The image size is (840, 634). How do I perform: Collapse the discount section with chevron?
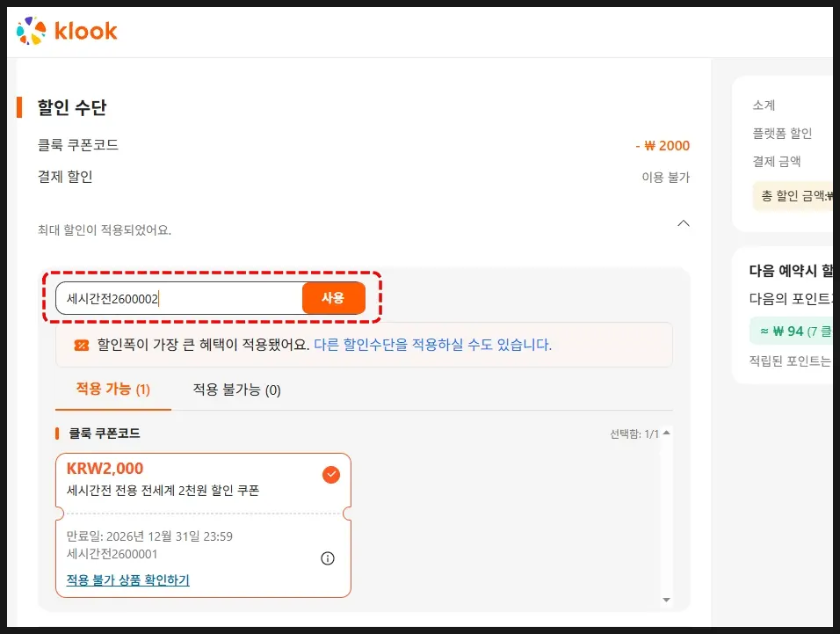[x=683, y=223]
